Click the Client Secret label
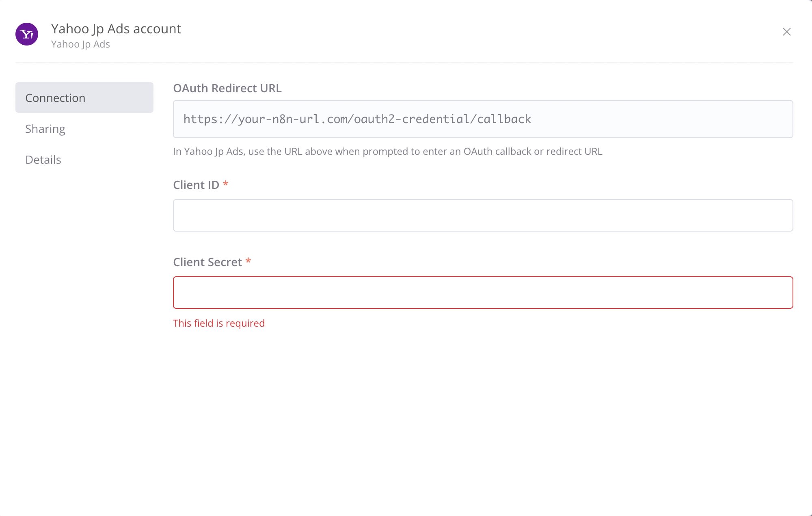Screen dimensions: 812x516 pos(207,262)
